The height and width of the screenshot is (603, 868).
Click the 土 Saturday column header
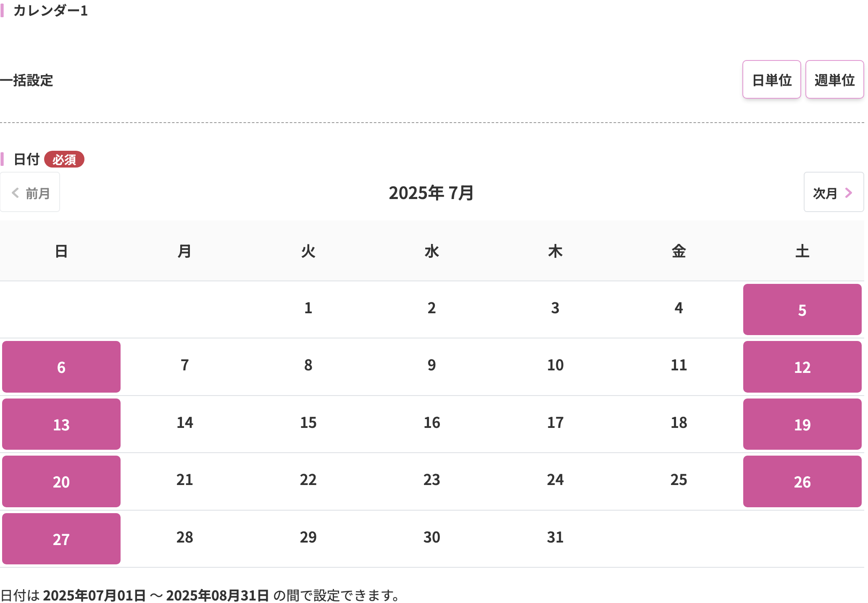tap(802, 251)
